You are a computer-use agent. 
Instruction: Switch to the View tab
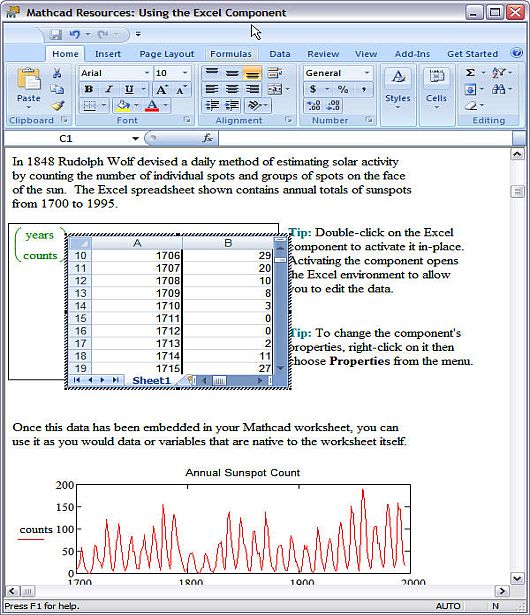pyautogui.click(x=366, y=54)
